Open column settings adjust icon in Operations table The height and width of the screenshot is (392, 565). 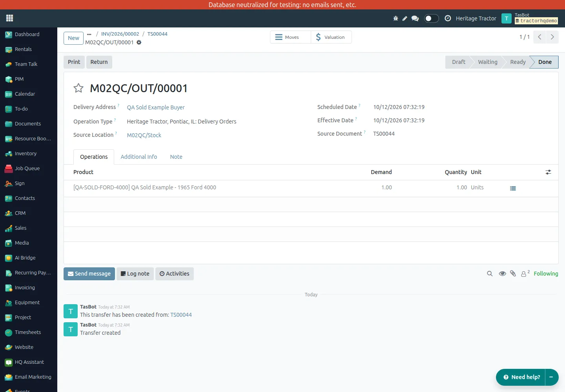548,172
